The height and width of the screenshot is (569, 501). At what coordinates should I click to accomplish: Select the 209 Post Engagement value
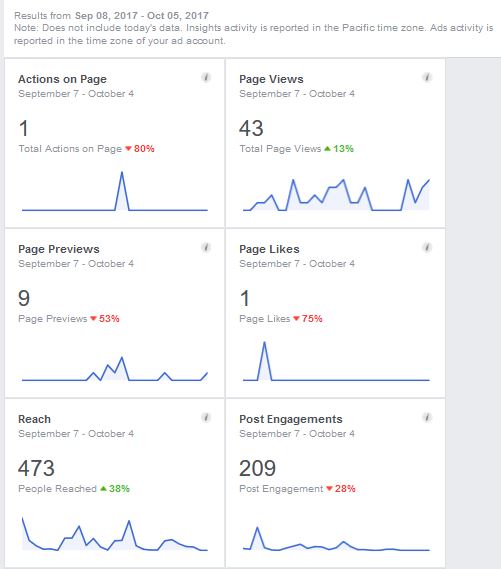tap(258, 468)
